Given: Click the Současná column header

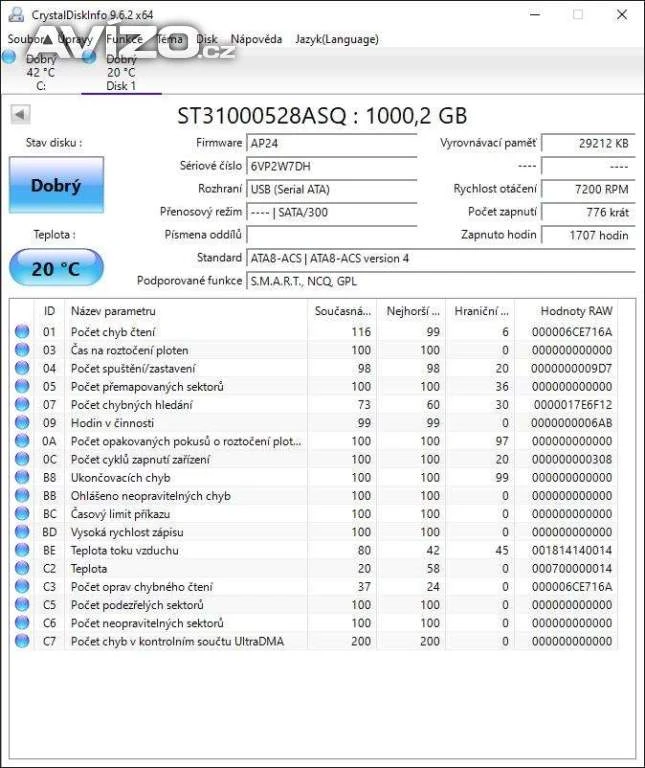Looking at the screenshot, I should click(342, 311).
